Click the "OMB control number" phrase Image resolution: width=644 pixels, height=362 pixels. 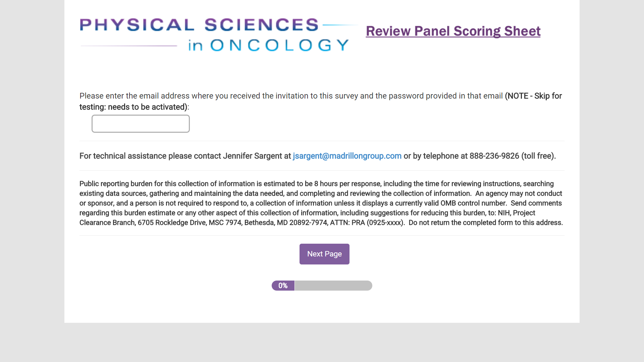(x=473, y=203)
